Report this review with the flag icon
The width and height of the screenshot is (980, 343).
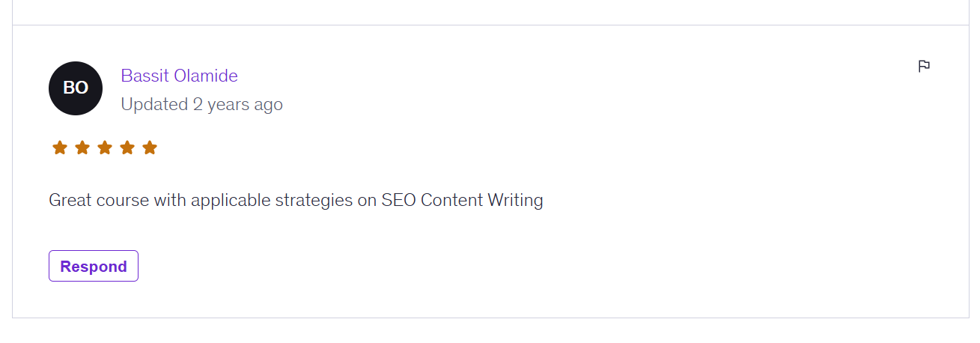[924, 66]
